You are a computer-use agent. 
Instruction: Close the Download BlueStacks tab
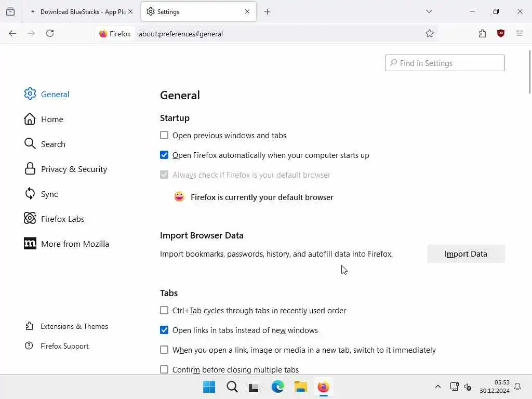coord(130,11)
